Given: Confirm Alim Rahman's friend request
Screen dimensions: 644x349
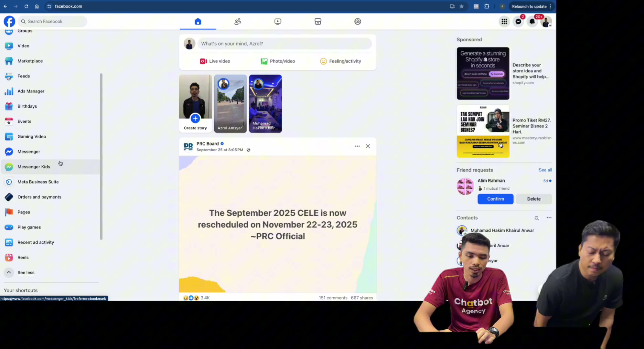Looking at the screenshot, I should (495, 199).
